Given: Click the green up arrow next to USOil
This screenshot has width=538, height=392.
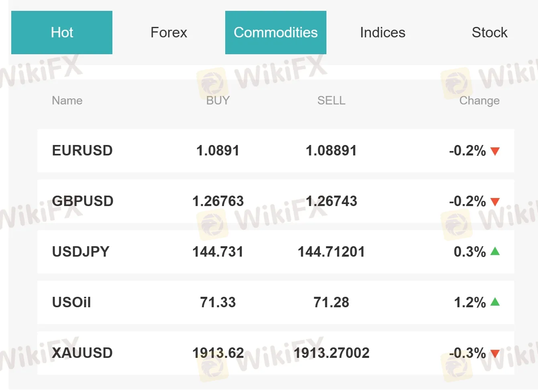Looking at the screenshot, I should (x=495, y=303).
